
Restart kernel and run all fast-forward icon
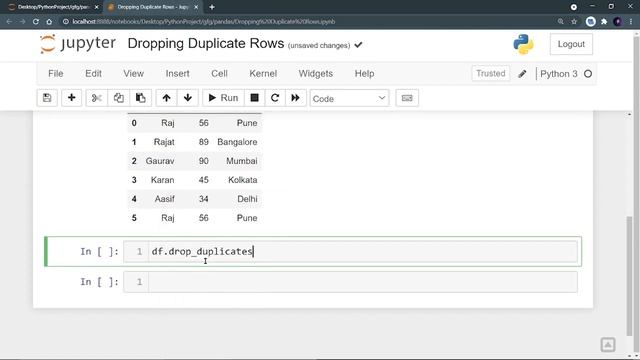296,98
